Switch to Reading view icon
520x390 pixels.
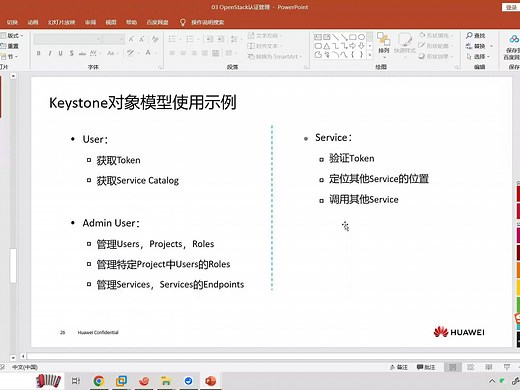coord(489,367)
